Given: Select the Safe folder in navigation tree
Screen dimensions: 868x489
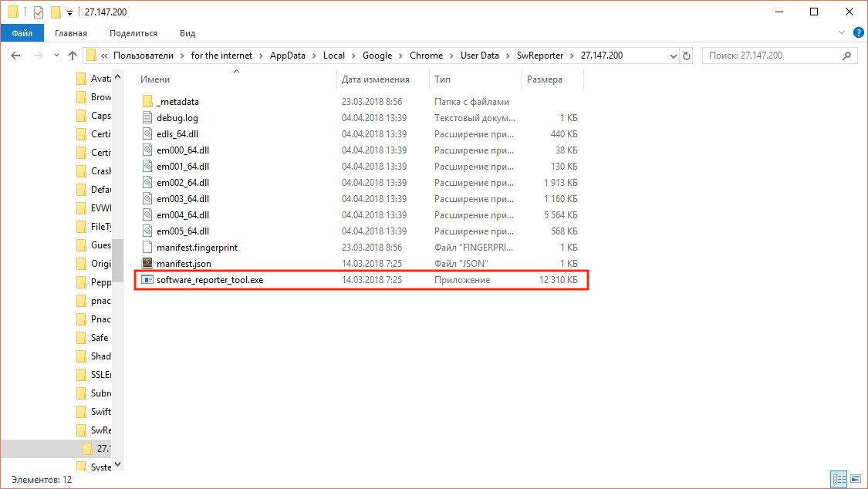Looking at the screenshot, I should [x=93, y=337].
